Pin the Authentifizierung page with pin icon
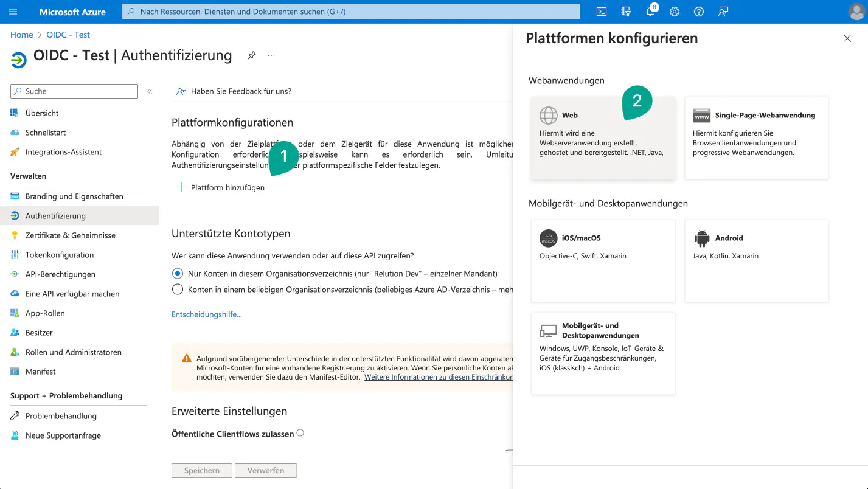Screen dimensions: 868x489 [251, 55]
